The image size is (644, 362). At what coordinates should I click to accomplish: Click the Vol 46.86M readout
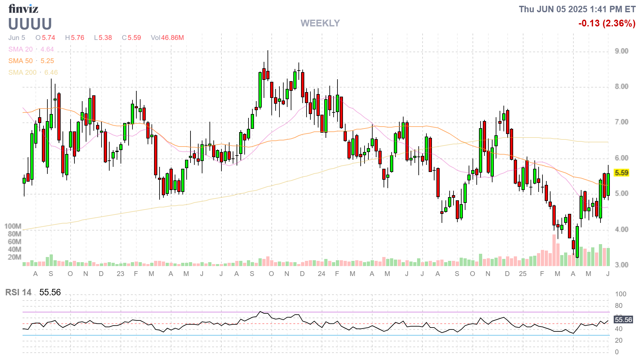click(167, 38)
